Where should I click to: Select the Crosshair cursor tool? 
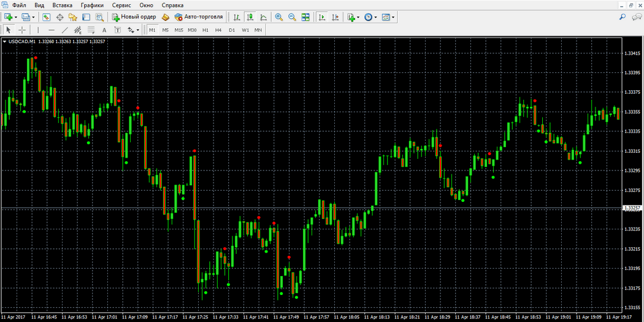click(22, 29)
